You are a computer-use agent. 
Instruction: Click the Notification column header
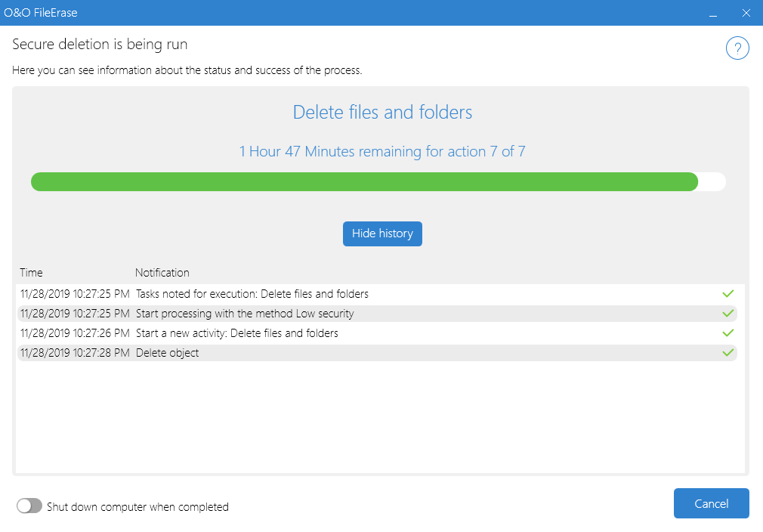162,272
